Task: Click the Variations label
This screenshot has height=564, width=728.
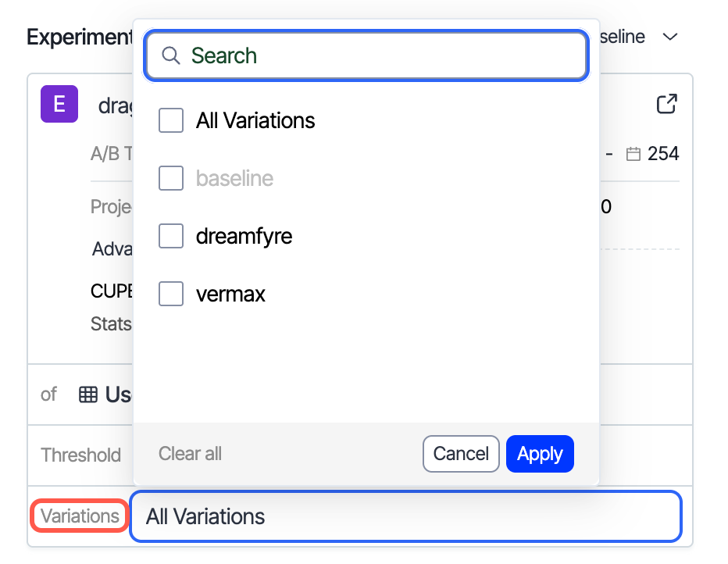Action: 80,516
